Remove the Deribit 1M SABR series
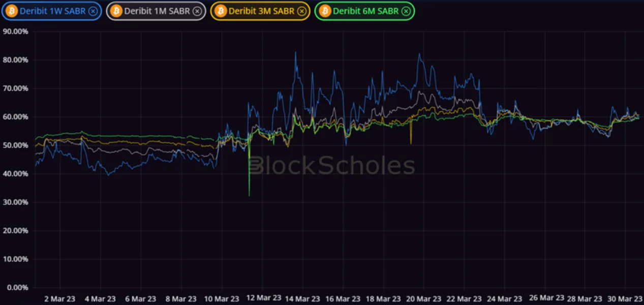The width and height of the screenshot is (644, 305). [x=197, y=11]
